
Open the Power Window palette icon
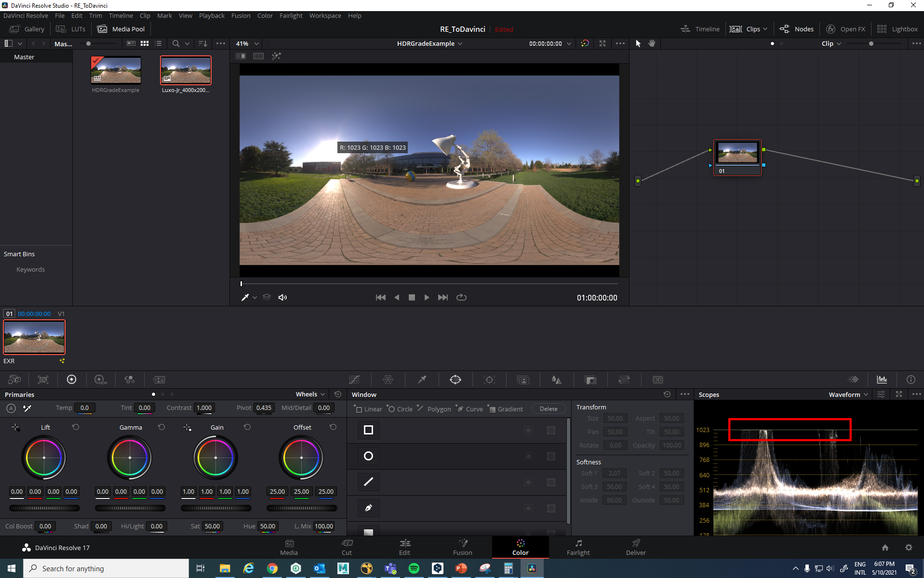455,380
